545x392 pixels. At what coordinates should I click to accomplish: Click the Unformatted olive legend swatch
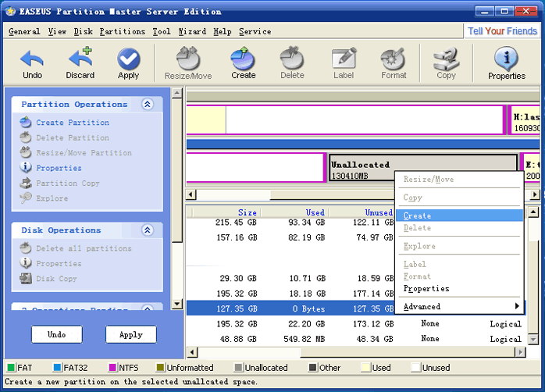coord(160,367)
